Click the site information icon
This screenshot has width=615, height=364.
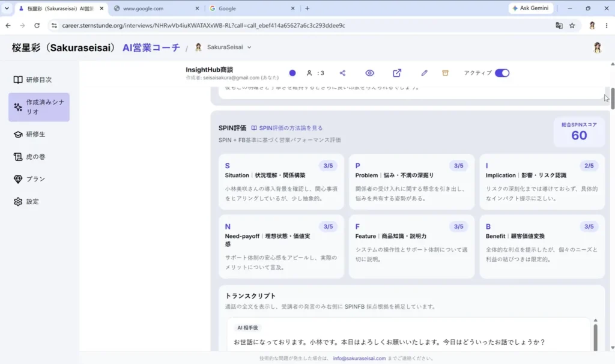pyautogui.click(x=54, y=25)
